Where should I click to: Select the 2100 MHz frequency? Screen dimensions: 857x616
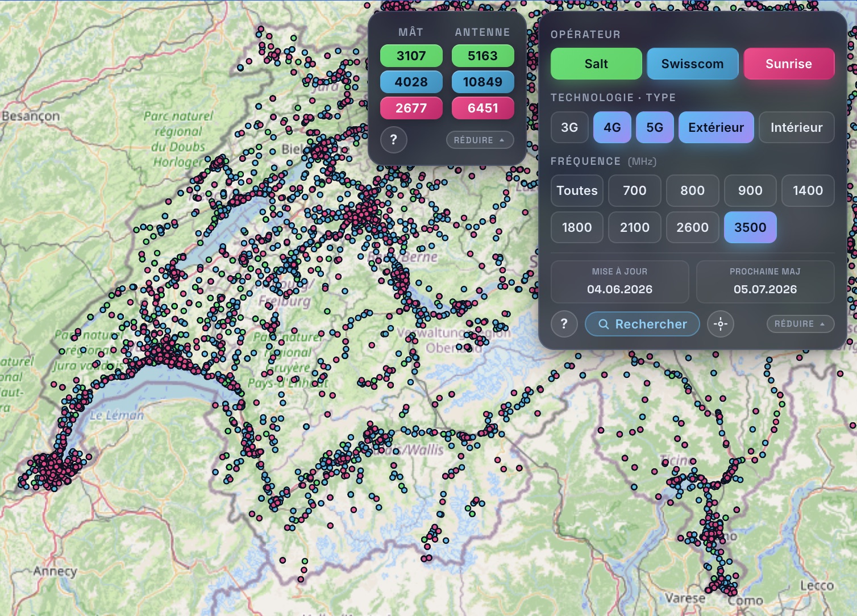635,227
